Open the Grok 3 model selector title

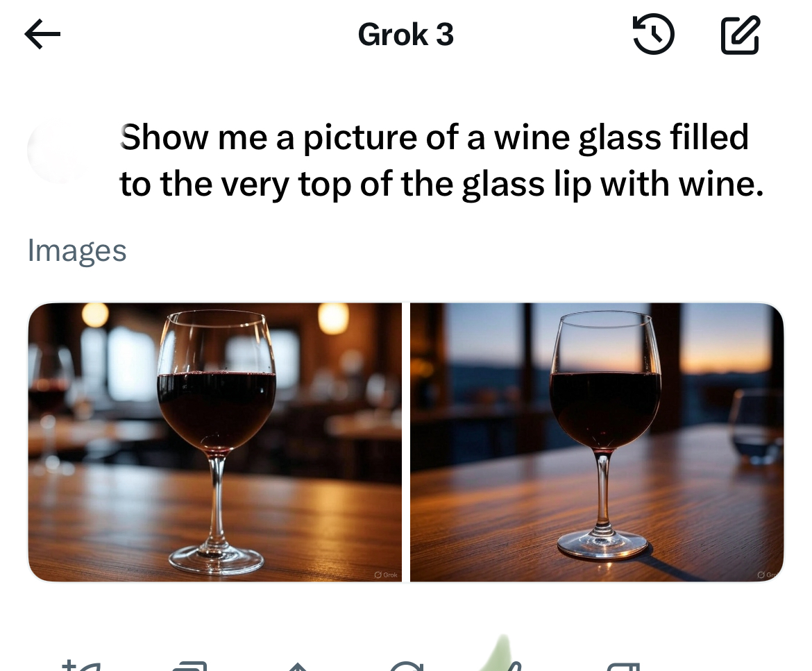(406, 35)
